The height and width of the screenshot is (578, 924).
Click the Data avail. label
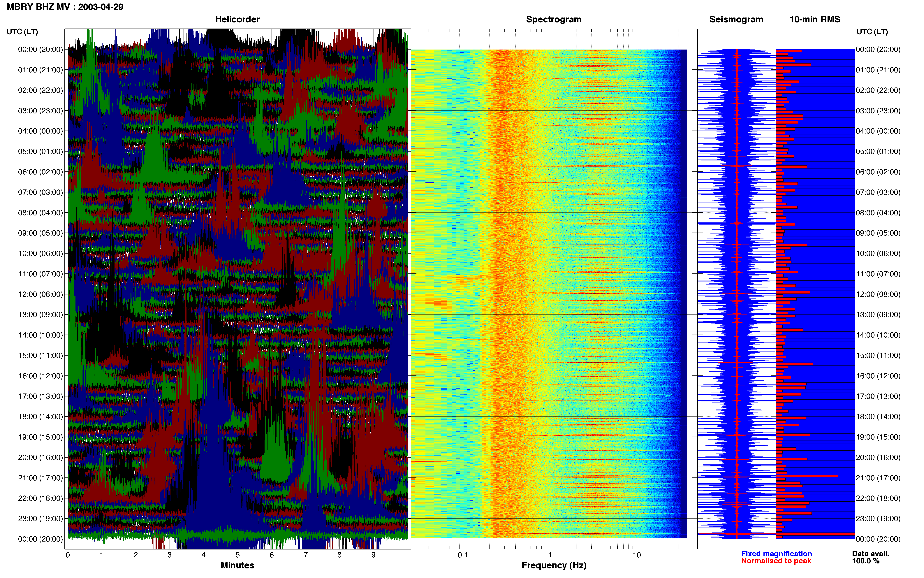(x=870, y=554)
